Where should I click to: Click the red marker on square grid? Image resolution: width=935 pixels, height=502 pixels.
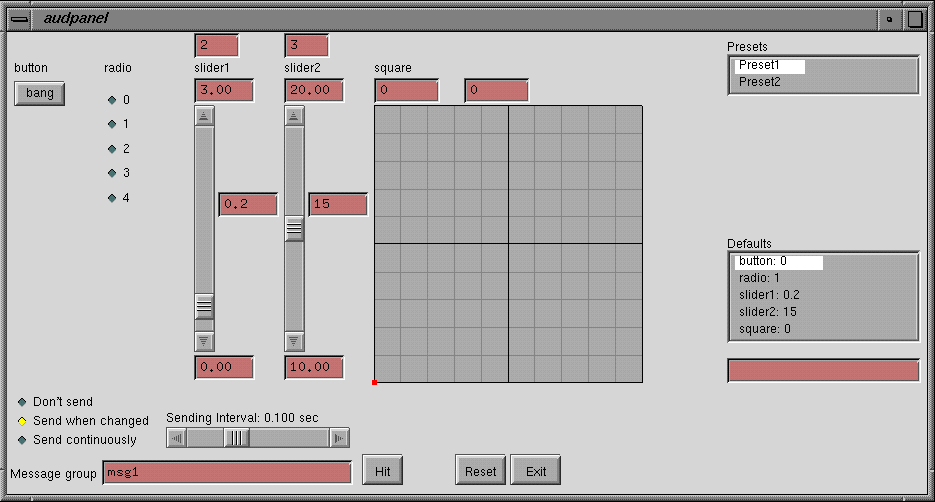(374, 382)
